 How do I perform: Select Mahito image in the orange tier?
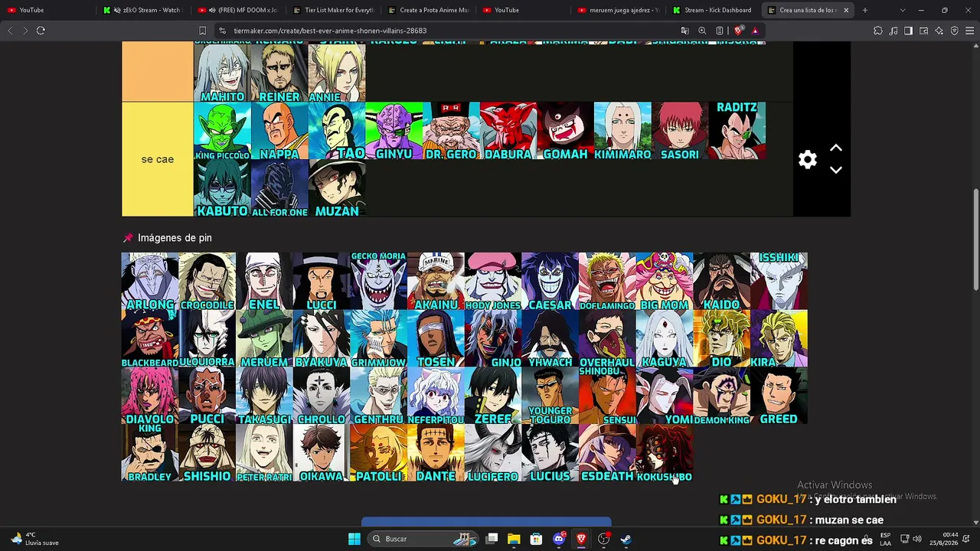(222, 72)
